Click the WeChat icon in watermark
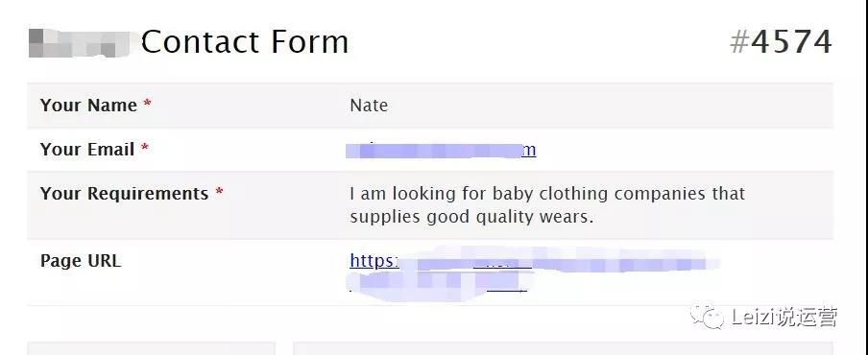Image resolution: width=868 pixels, height=355 pixels. click(707, 317)
